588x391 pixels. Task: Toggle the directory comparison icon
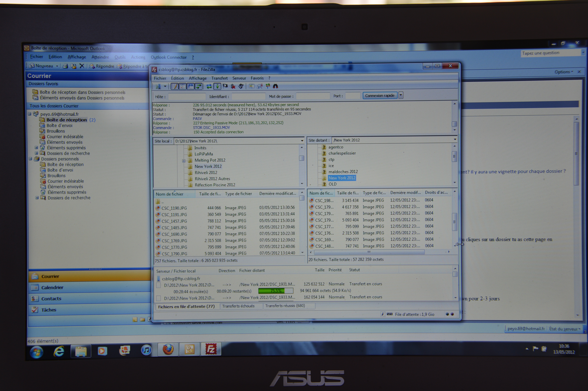point(260,86)
